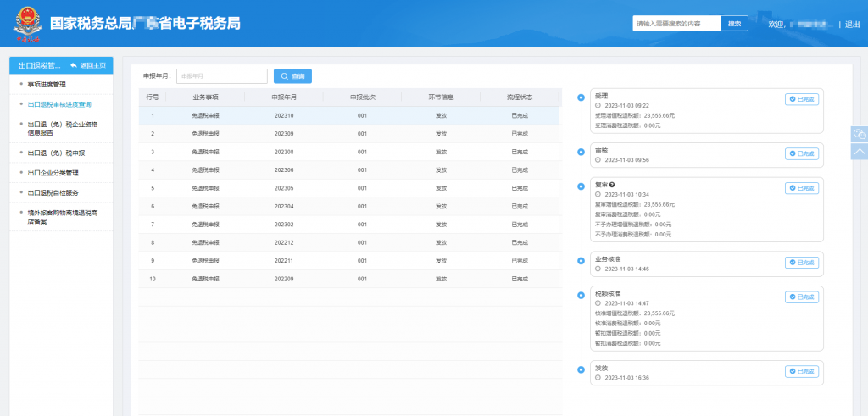Image resolution: width=868 pixels, height=416 pixels.
Task: Focus the 申报年月 input field
Action: click(x=222, y=76)
